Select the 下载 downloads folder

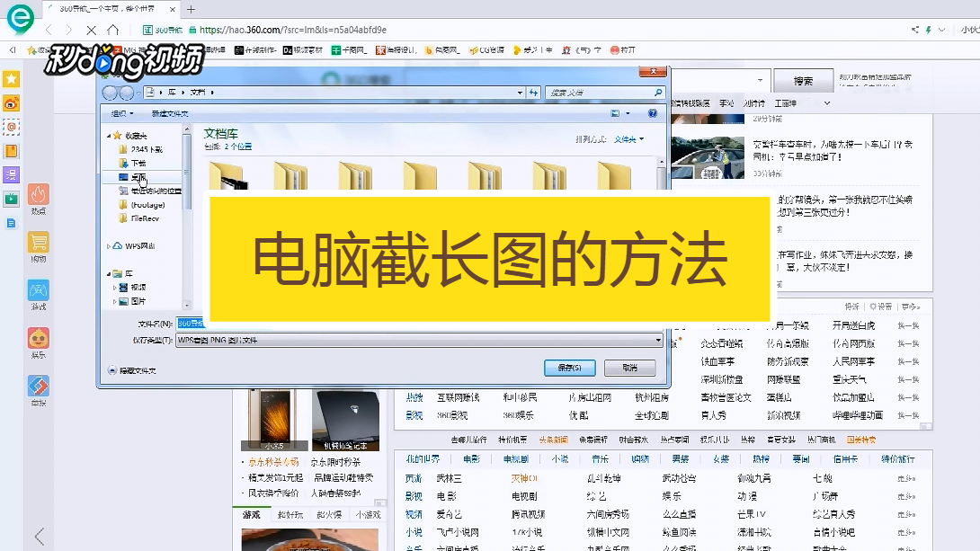coord(132,163)
